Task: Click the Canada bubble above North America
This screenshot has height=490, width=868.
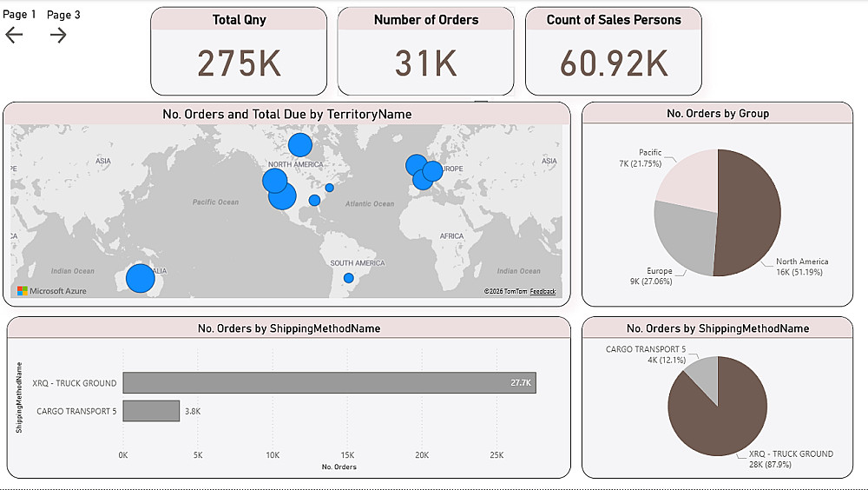Action: pos(300,145)
